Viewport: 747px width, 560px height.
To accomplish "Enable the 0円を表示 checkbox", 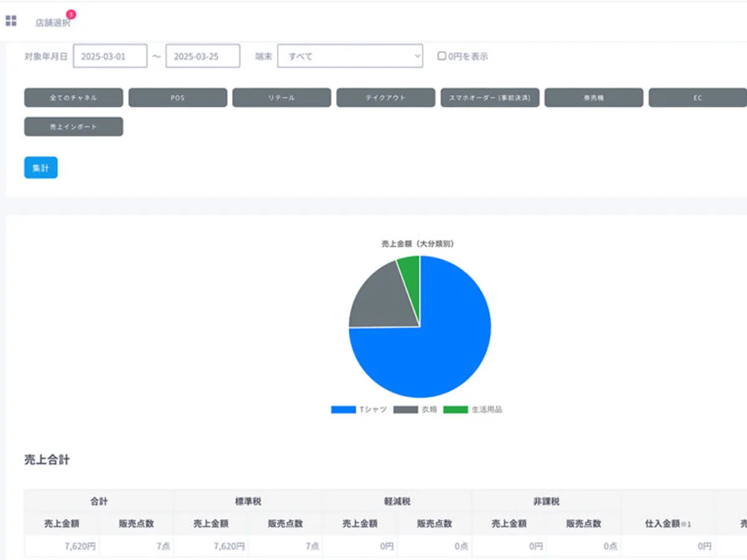I will pos(441,56).
